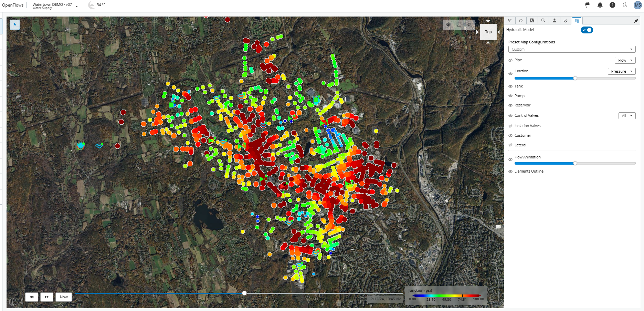Activate the pan hand tool
The image size is (644, 311).
pyautogui.click(x=448, y=25)
